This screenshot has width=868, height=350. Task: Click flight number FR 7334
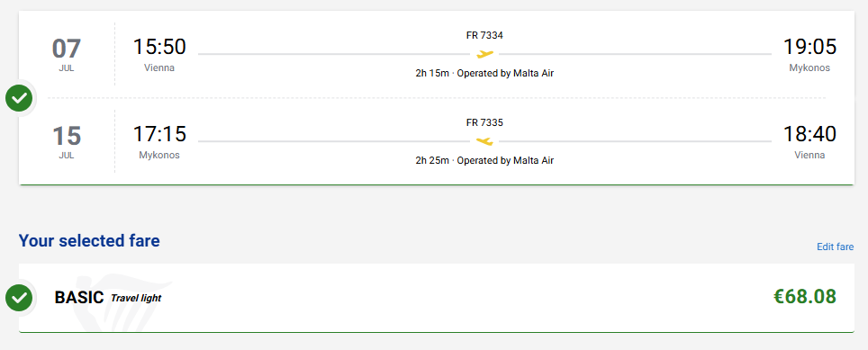[484, 35]
